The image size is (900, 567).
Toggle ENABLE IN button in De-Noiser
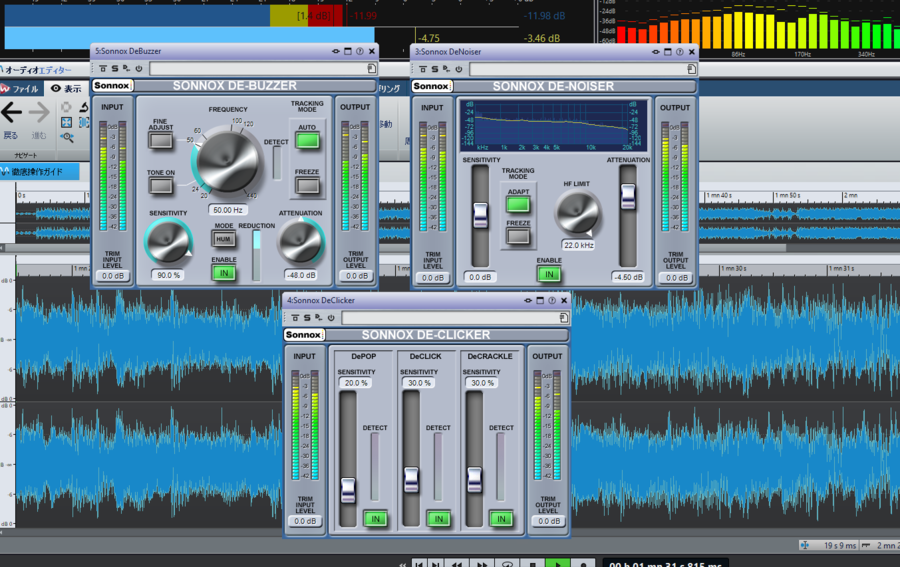click(549, 274)
